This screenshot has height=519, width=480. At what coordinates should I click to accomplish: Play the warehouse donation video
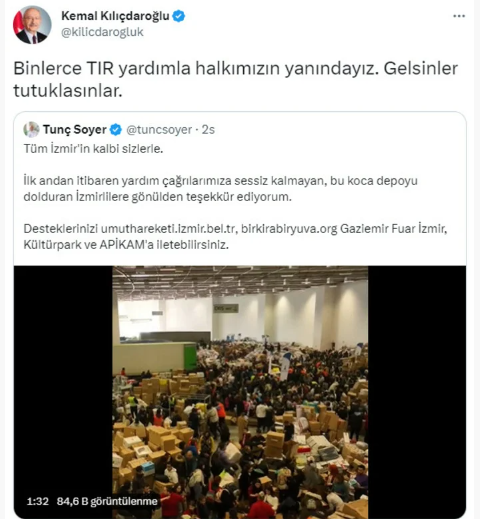point(240,392)
